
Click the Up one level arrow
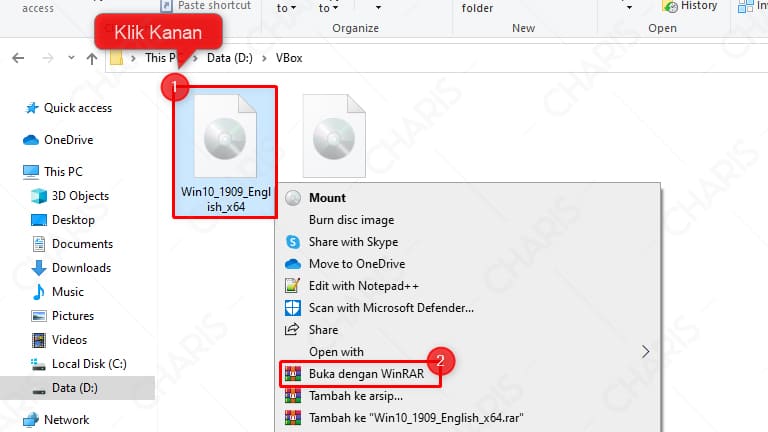(92, 58)
